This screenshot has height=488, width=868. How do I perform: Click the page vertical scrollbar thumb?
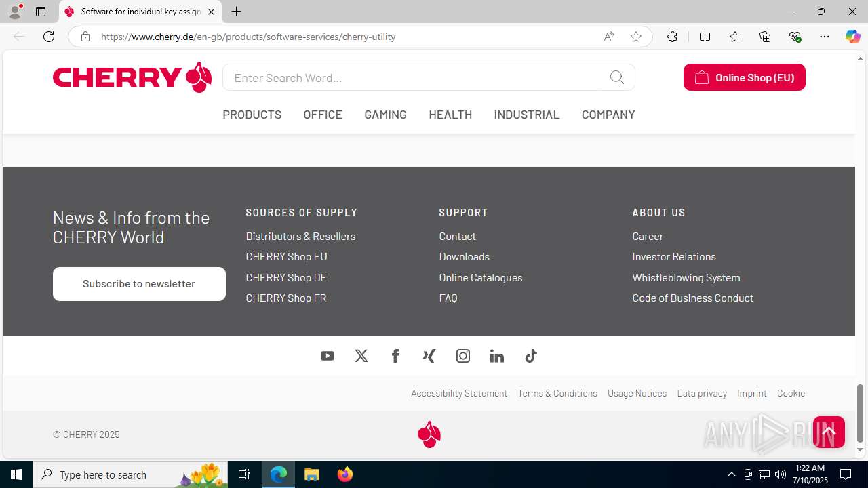[x=860, y=413]
